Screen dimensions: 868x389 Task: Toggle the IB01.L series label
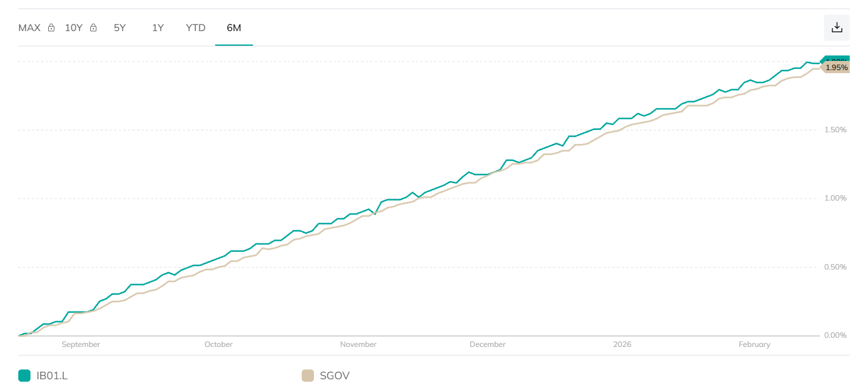52,376
